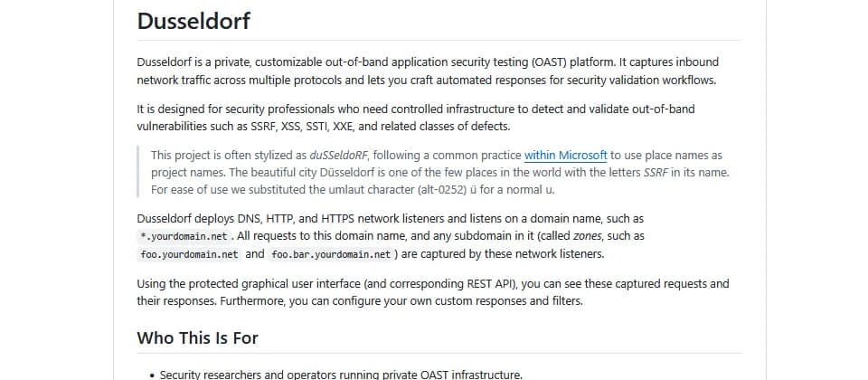Open the "within Microsoft" link

tap(565, 155)
